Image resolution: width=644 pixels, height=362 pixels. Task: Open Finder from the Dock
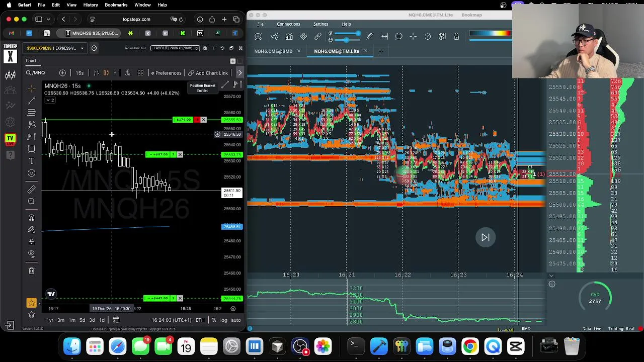pyautogui.click(x=72, y=346)
